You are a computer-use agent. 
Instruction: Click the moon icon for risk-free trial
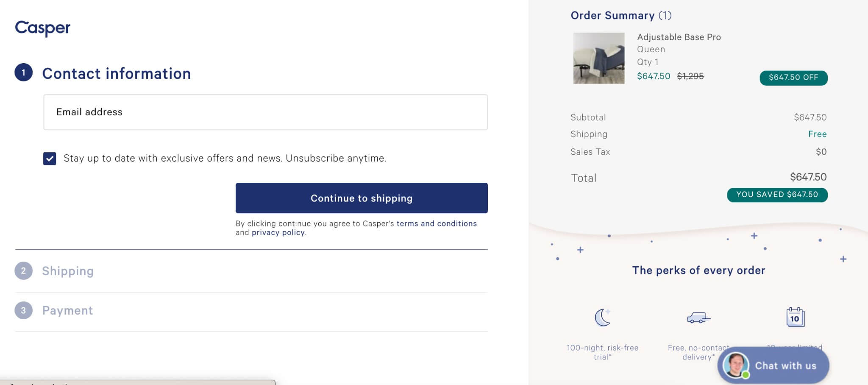(x=603, y=317)
